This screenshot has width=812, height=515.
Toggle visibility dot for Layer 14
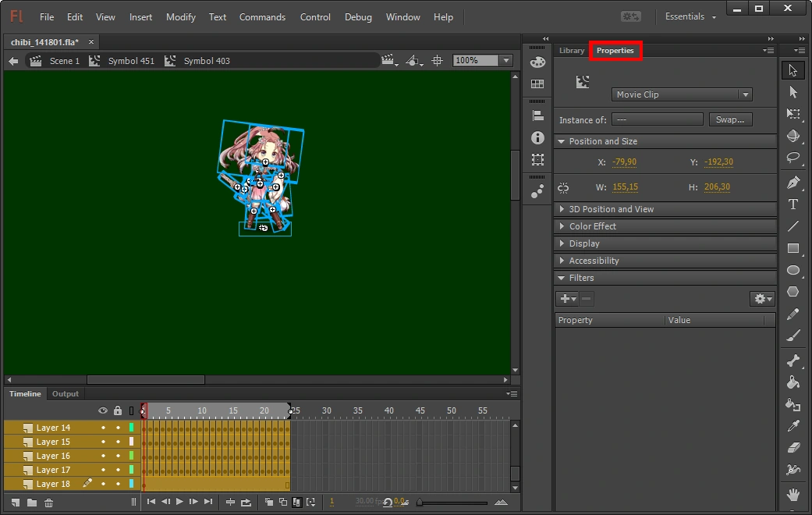[x=103, y=428]
